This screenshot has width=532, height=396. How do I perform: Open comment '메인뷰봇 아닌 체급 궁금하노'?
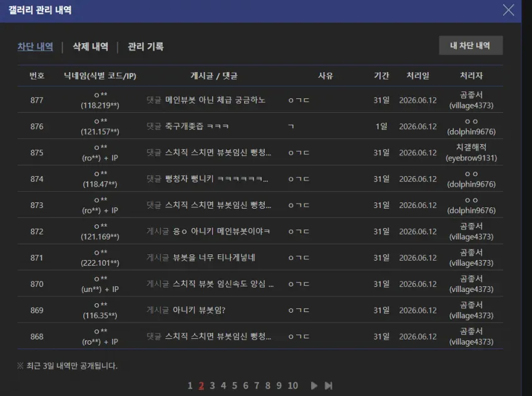coord(215,100)
